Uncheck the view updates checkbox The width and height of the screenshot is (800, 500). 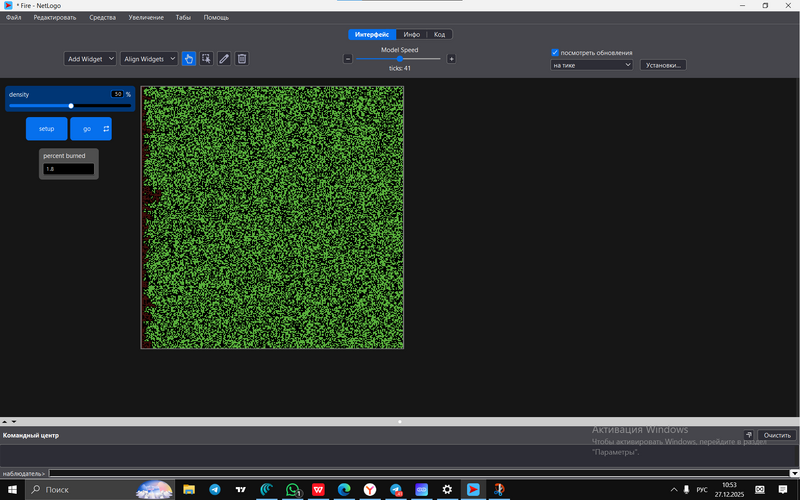[555, 52]
